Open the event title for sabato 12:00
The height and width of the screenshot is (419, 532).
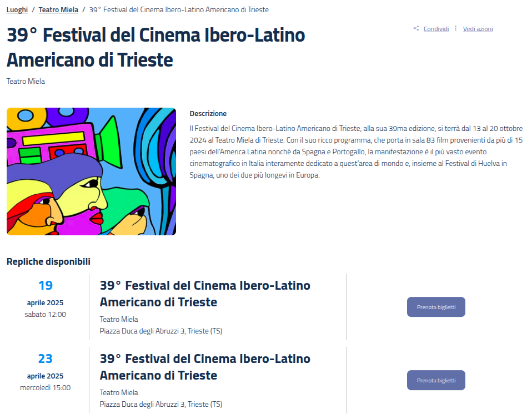tap(205, 294)
